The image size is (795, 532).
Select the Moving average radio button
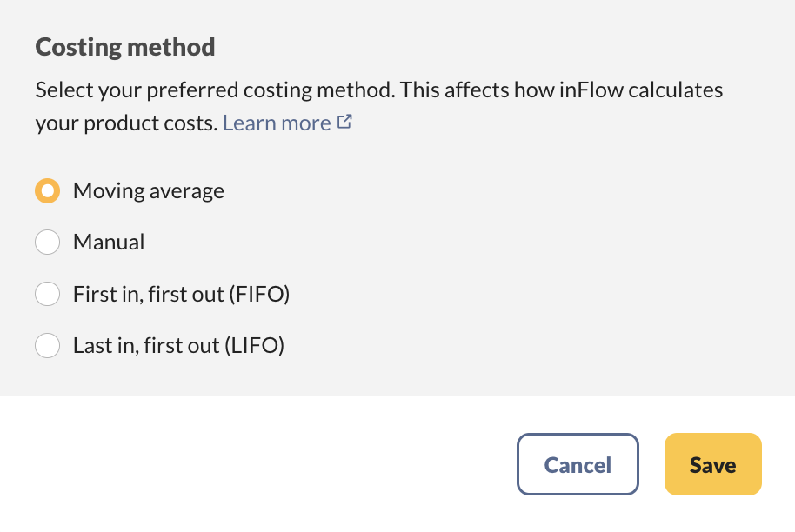(x=47, y=191)
